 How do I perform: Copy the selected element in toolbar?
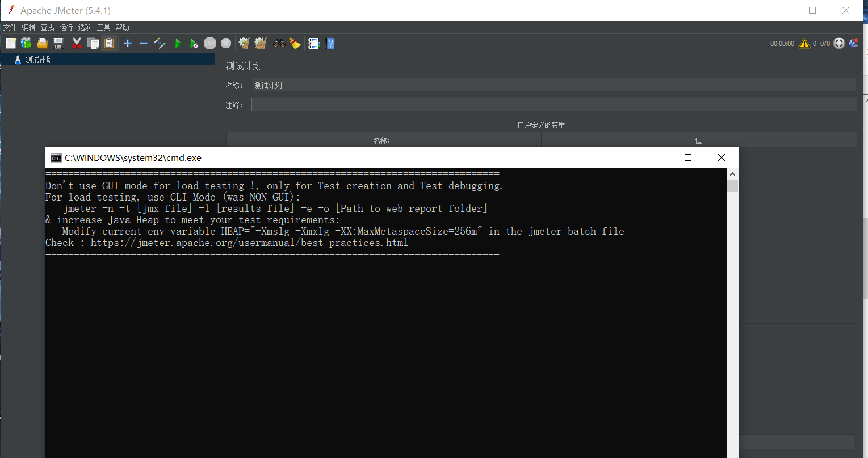[x=93, y=43]
